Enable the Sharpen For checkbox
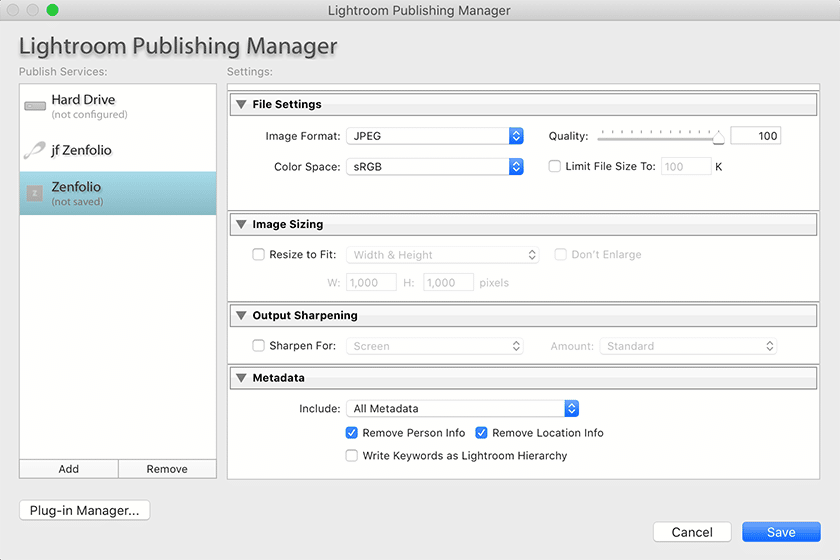The height and width of the screenshot is (560, 840). 258,346
